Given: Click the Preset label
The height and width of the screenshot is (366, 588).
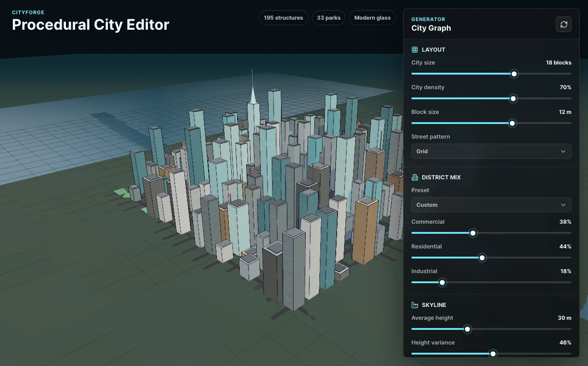Looking at the screenshot, I should [x=420, y=190].
